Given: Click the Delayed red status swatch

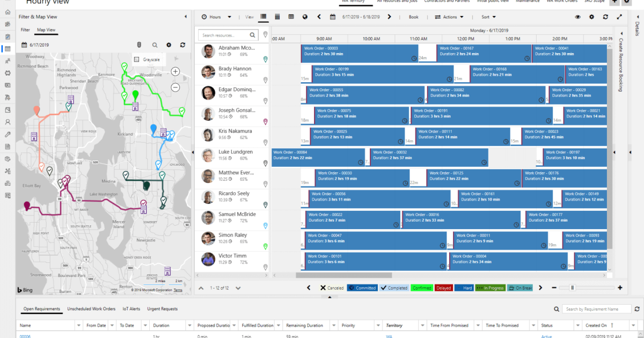Looking at the screenshot, I should pos(443,288).
